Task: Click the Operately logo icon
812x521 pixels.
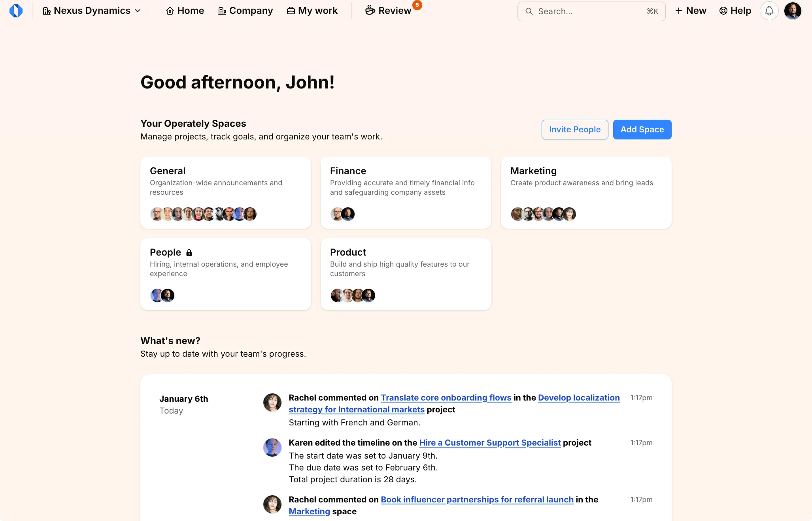Action: tap(16, 11)
